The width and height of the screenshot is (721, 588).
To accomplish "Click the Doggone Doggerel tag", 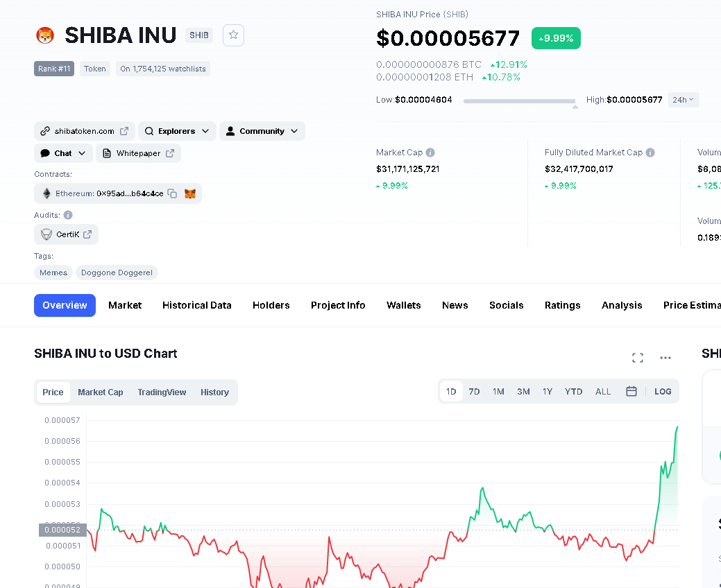I will [x=117, y=273].
